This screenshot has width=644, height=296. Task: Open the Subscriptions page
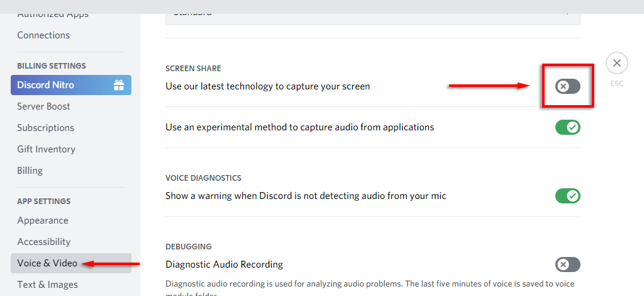[45, 128]
